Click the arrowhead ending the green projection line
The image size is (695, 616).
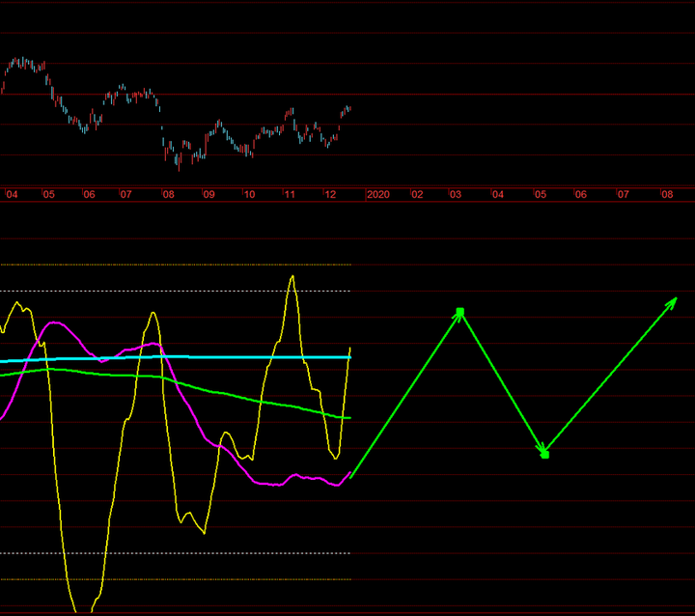(672, 303)
